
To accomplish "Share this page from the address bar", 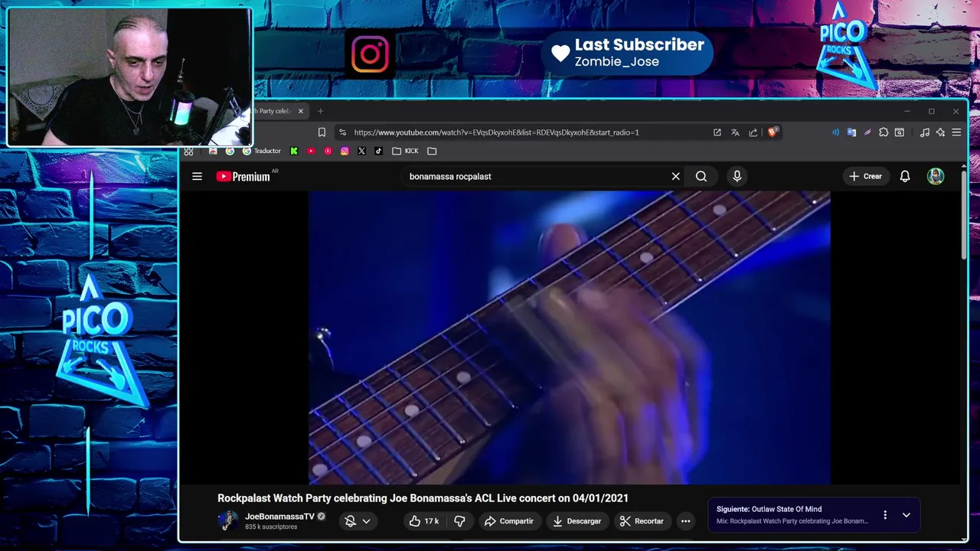I will tap(753, 132).
